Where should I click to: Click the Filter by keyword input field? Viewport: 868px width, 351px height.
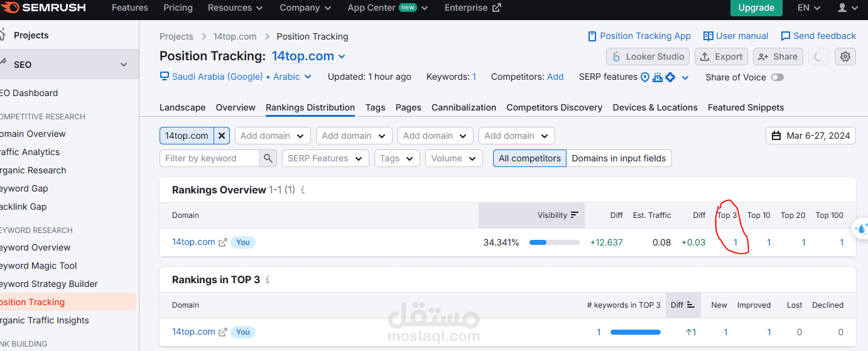click(210, 158)
